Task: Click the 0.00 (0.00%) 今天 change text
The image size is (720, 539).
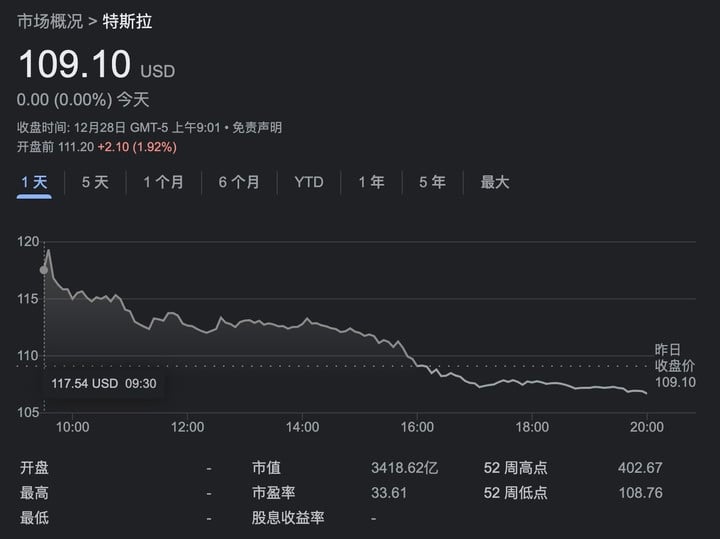Action: point(83,100)
